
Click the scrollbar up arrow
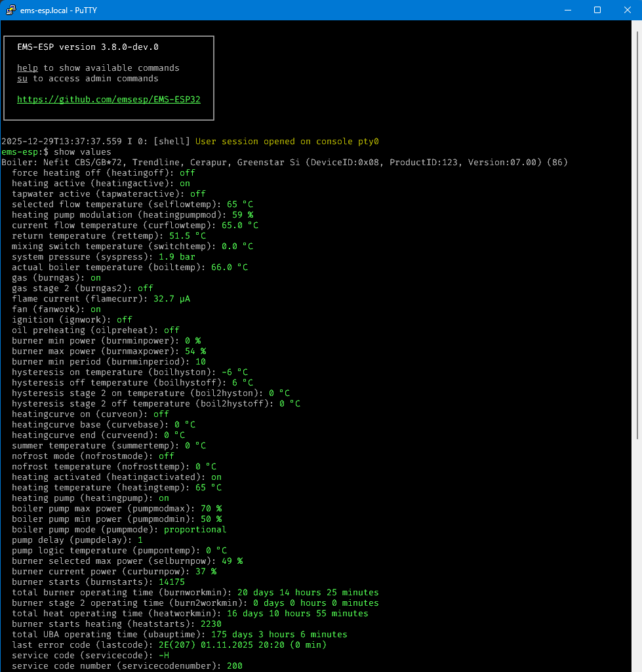(x=637, y=25)
